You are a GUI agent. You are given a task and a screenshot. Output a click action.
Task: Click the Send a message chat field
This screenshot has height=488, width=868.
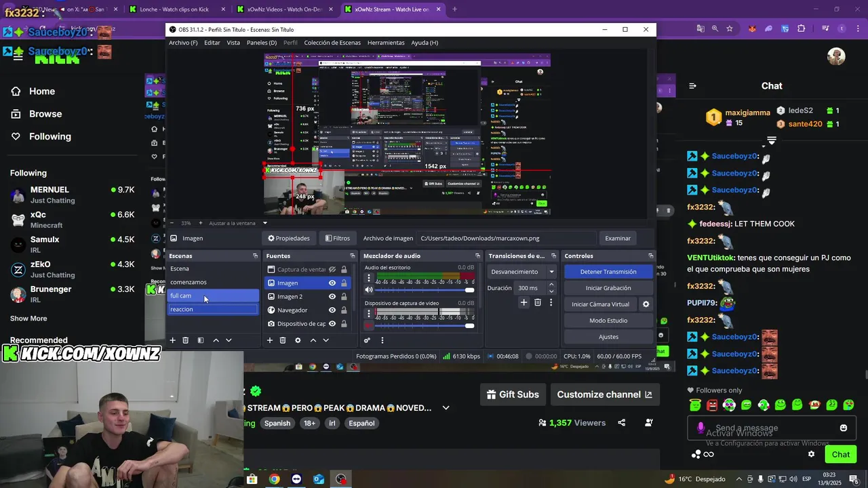(772, 428)
